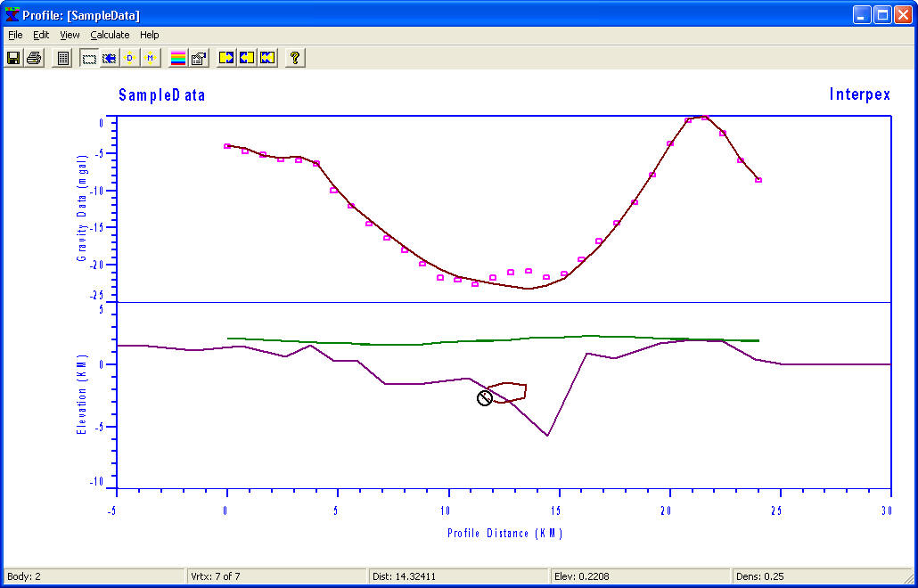The width and height of the screenshot is (918, 588).
Task: Click the Print toolbar icon
Action: pos(33,58)
